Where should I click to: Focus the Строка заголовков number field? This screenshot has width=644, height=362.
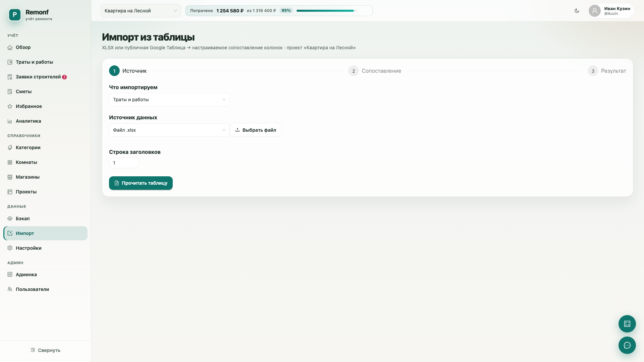[x=124, y=163]
